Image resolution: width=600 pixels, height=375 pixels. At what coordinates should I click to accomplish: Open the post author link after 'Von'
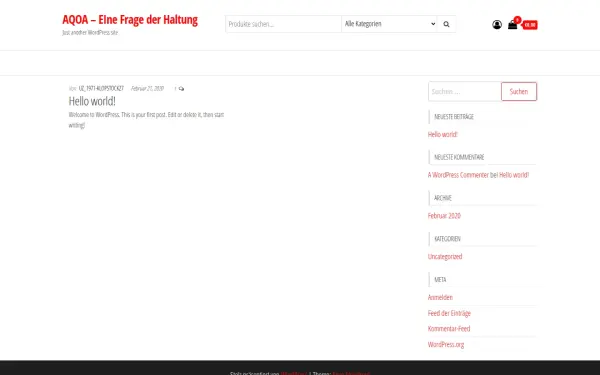click(x=101, y=88)
